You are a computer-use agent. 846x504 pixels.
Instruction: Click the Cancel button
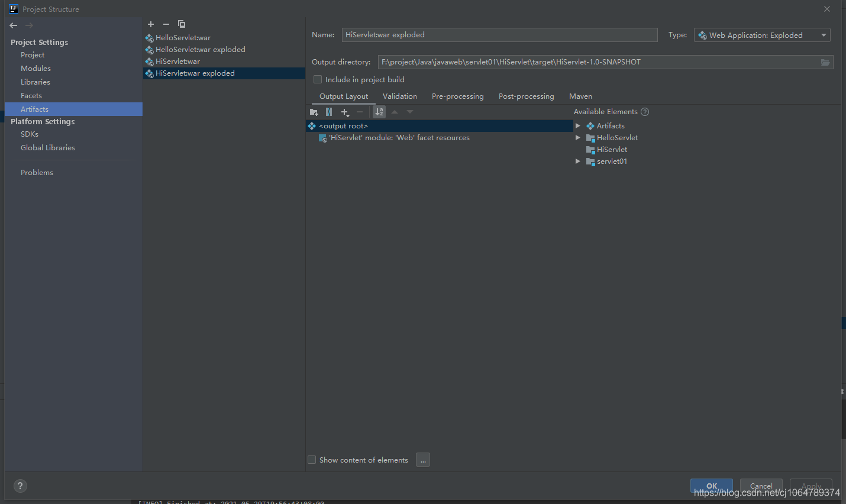[761, 486]
